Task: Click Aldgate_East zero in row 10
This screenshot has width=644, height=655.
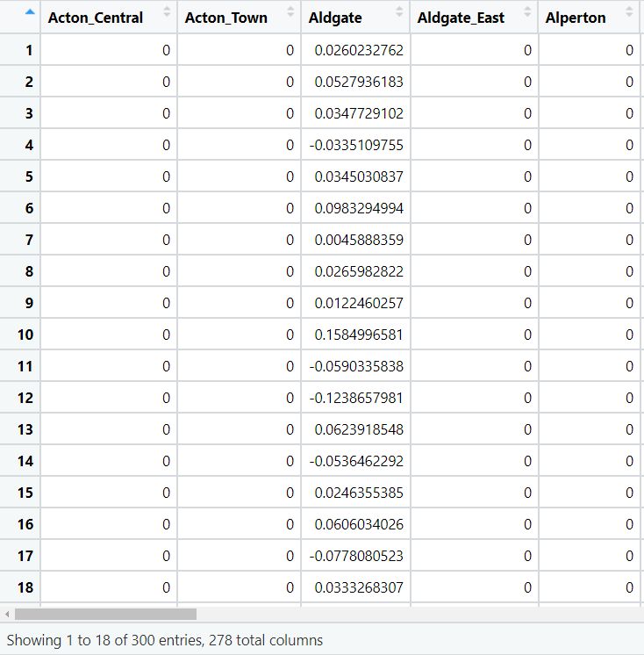Action: click(527, 335)
